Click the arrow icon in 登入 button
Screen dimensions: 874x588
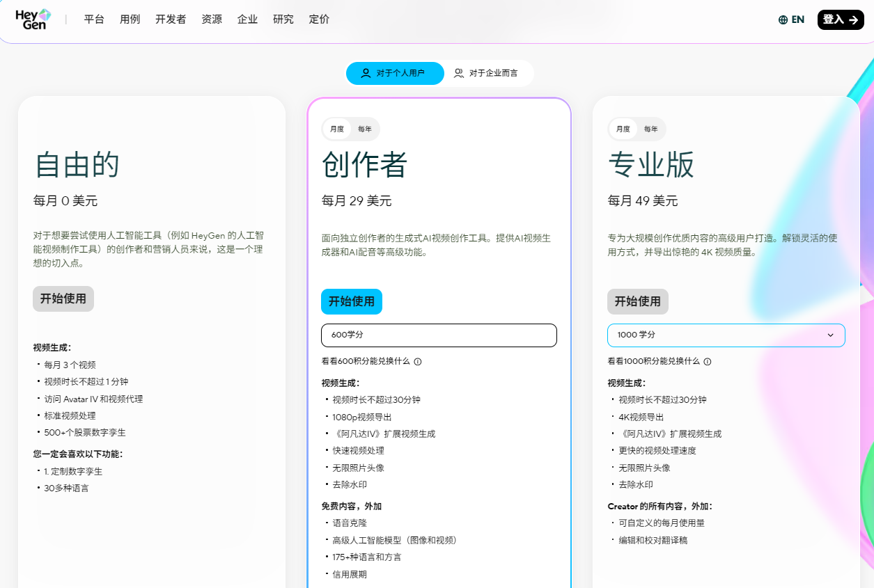click(x=853, y=19)
